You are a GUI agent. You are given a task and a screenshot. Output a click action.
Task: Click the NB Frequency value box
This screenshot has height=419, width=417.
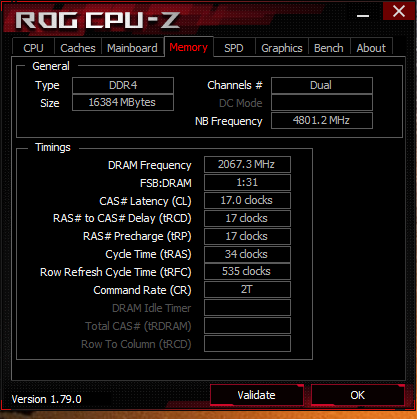[x=322, y=120]
